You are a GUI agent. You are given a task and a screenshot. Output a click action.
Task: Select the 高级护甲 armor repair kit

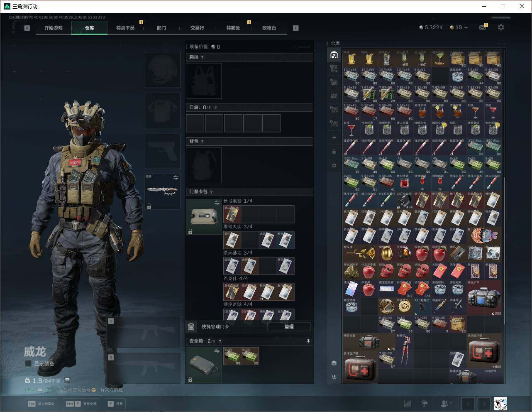(x=484, y=297)
